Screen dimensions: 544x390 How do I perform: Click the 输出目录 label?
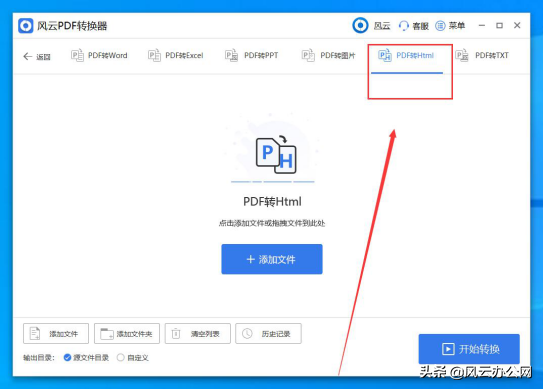point(39,358)
